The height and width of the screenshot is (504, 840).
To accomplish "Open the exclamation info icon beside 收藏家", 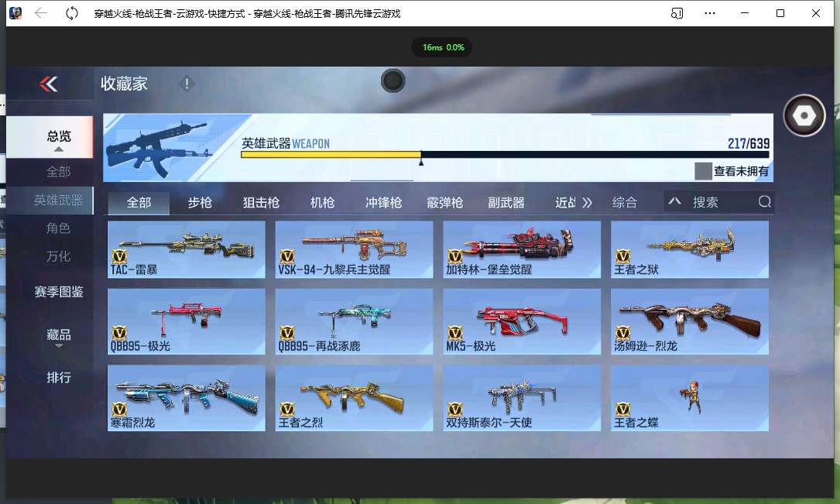I will click(187, 84).
